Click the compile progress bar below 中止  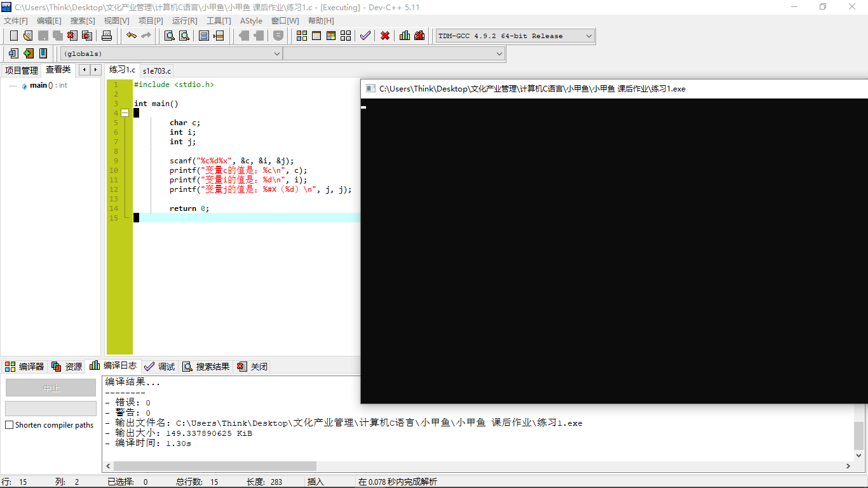[x=51, y=408]
